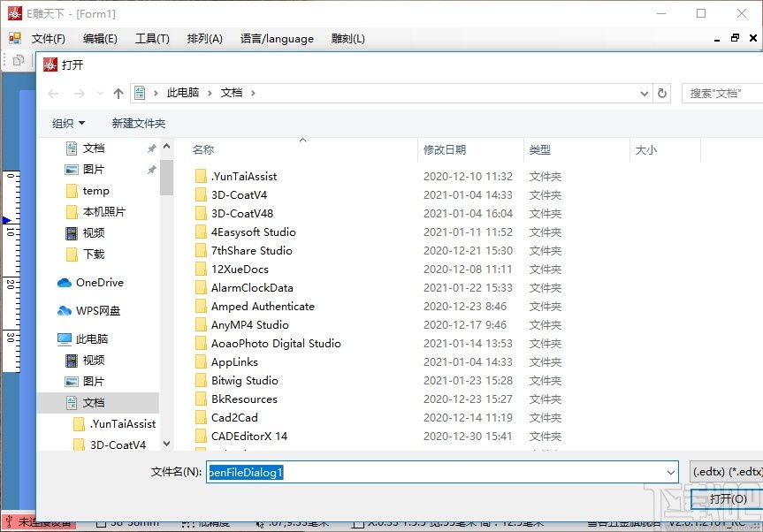This screenshot has height=532, width=763.
Task: Select .YunTaiAssist in navigation tree
Action: tap(123, 424)
